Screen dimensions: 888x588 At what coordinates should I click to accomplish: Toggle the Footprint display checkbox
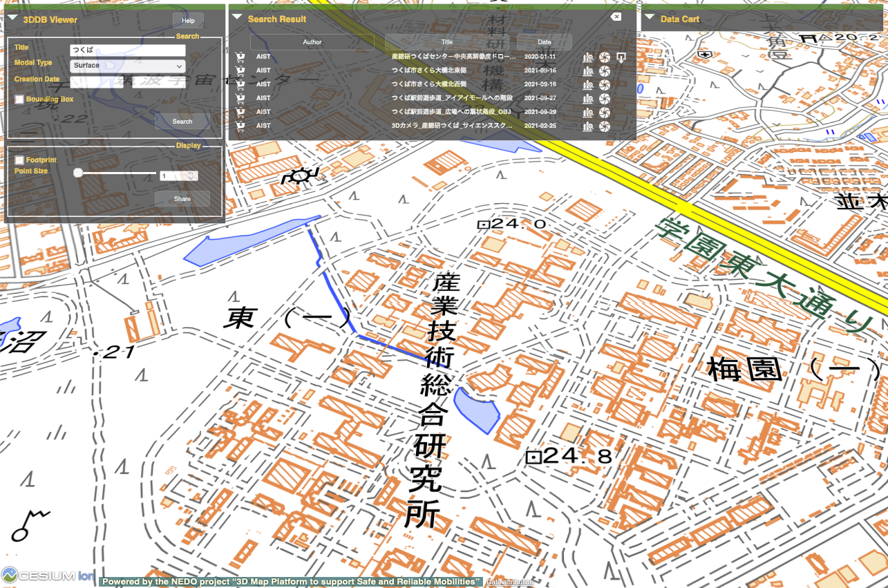coord(19,160)
